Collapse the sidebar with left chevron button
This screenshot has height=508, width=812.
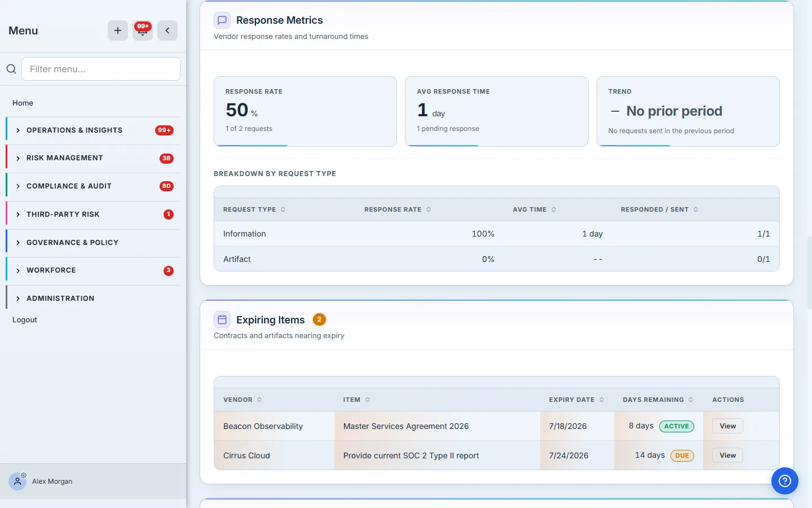[167, 30]
